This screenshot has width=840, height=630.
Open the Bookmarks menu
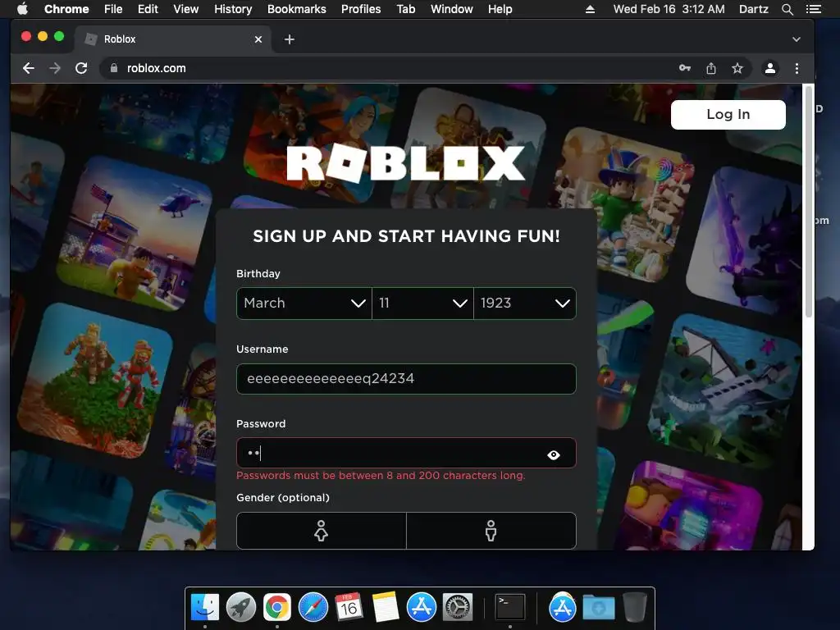coord(297,9)
